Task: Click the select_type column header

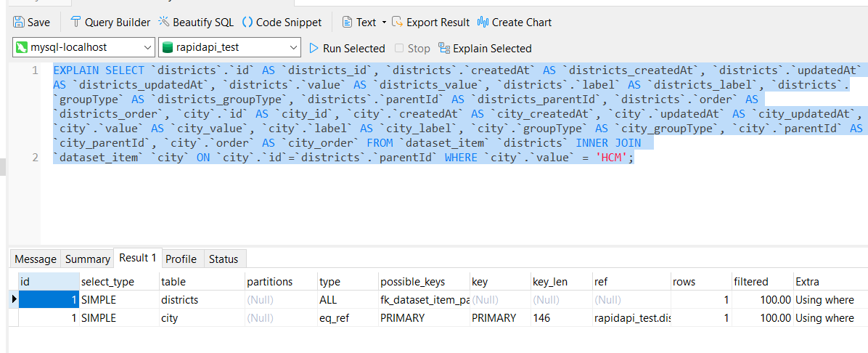Action: click(119, 282)
